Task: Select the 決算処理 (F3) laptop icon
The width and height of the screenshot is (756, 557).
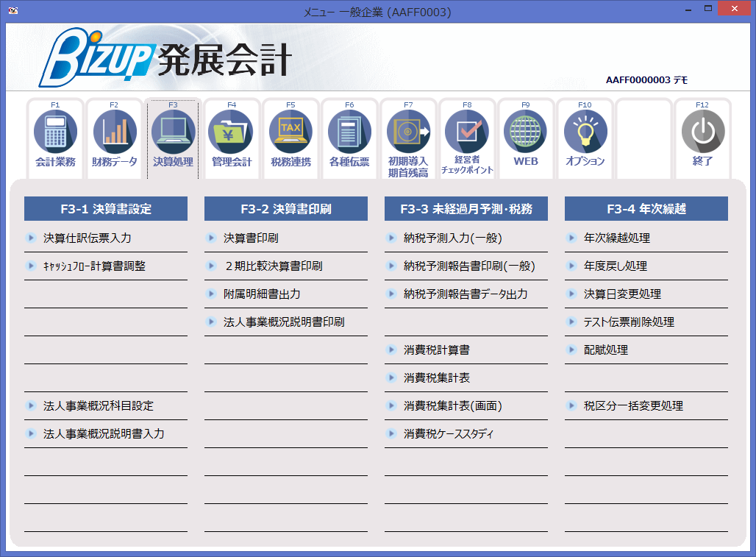Action: pos(174,132)
